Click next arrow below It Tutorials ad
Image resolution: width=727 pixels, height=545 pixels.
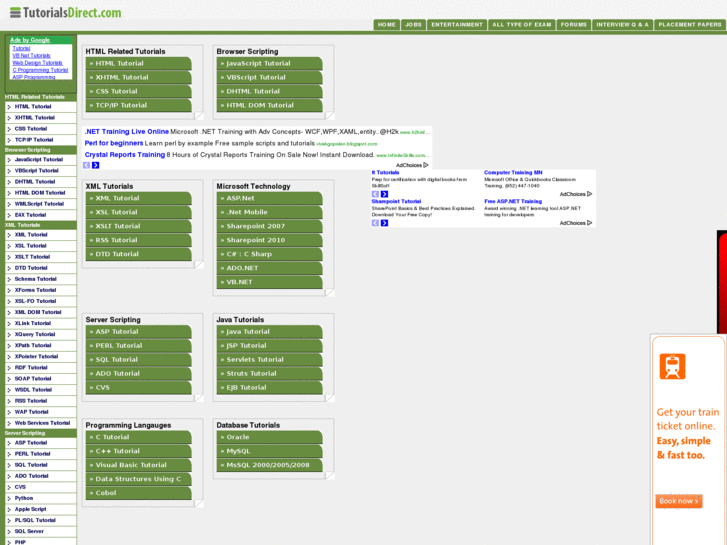point(384,194)
